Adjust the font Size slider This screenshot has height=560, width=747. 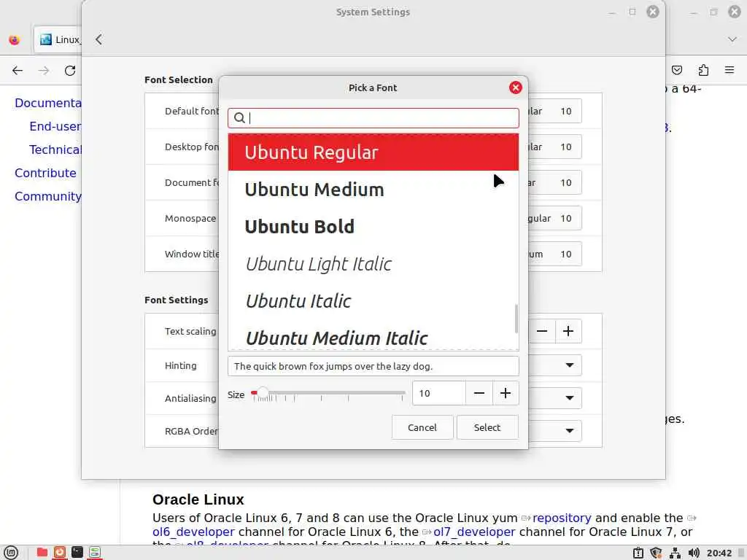(328, 393)
